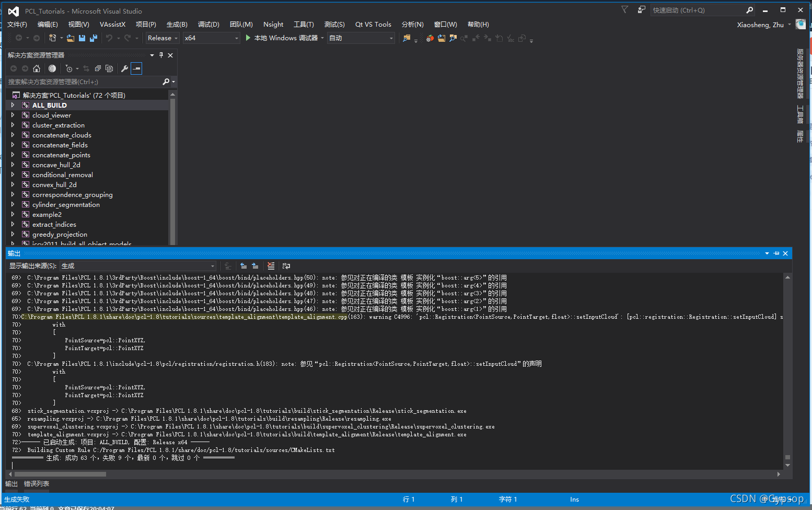The width and height of the screenshot is (812, 510).
Task: Click the Save All toolbar icon
Action: click(x=94, y=38)
